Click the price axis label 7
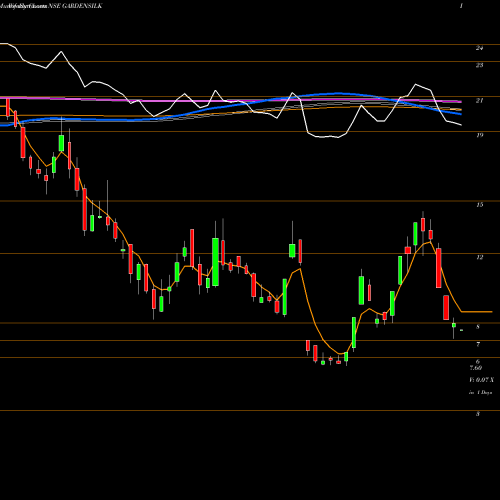Image resolution: width=500 pixels, height=500 pixels. tap(478, 344)
